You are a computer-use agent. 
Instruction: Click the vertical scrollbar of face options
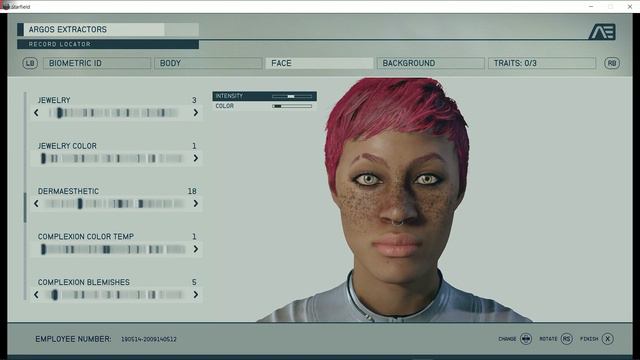point(25,196)
